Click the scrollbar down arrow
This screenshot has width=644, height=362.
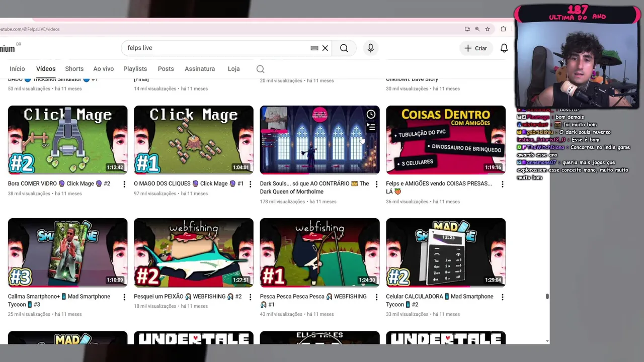point(547,341)
